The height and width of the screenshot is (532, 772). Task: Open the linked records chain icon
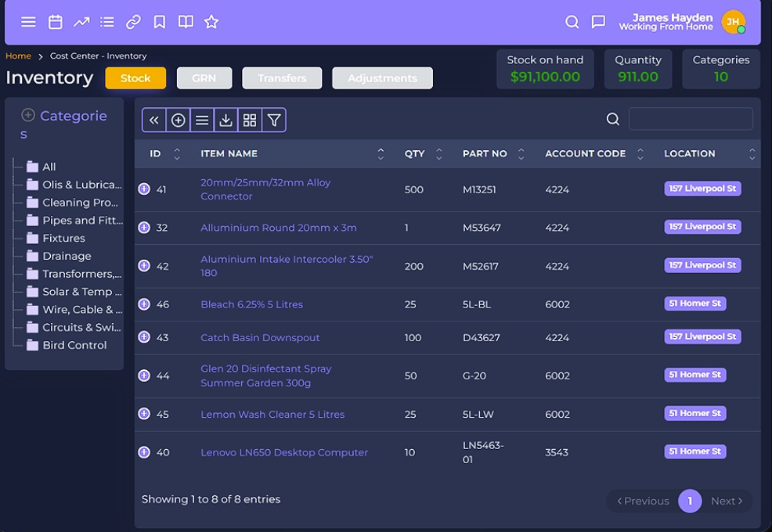coord(133,22)
